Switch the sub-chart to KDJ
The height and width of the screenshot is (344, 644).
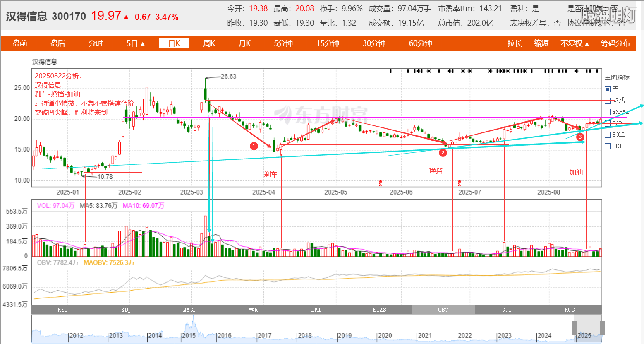pyautogui.click(x=126, y=310)
